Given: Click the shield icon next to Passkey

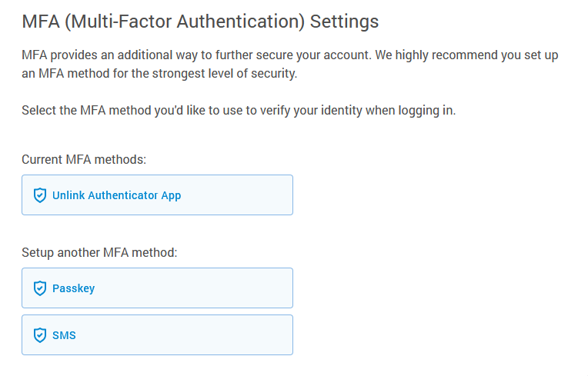Looking at the screenshot, I should 40,288.
